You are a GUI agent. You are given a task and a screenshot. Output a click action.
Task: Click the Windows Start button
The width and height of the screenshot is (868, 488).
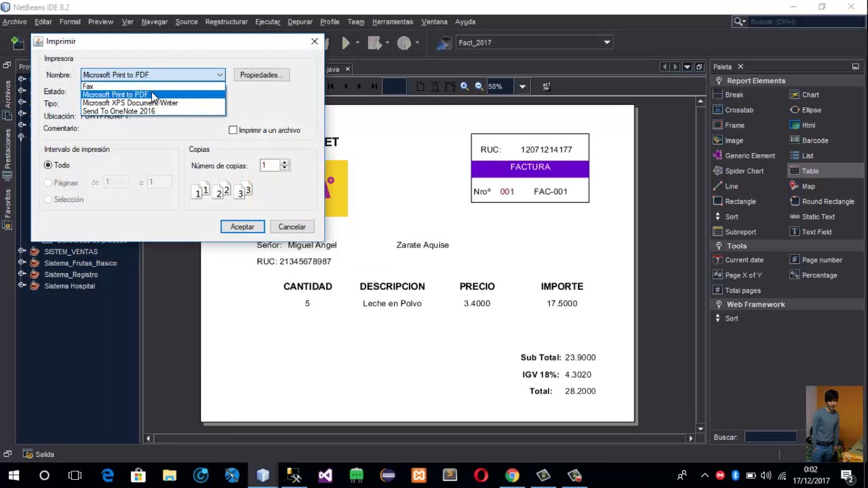pos(14,476)
